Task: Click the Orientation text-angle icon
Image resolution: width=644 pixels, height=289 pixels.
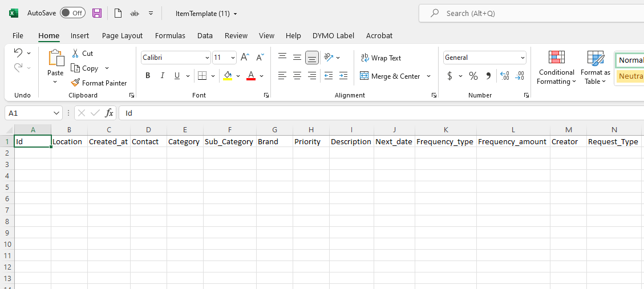Action: [x=329, y=58]
